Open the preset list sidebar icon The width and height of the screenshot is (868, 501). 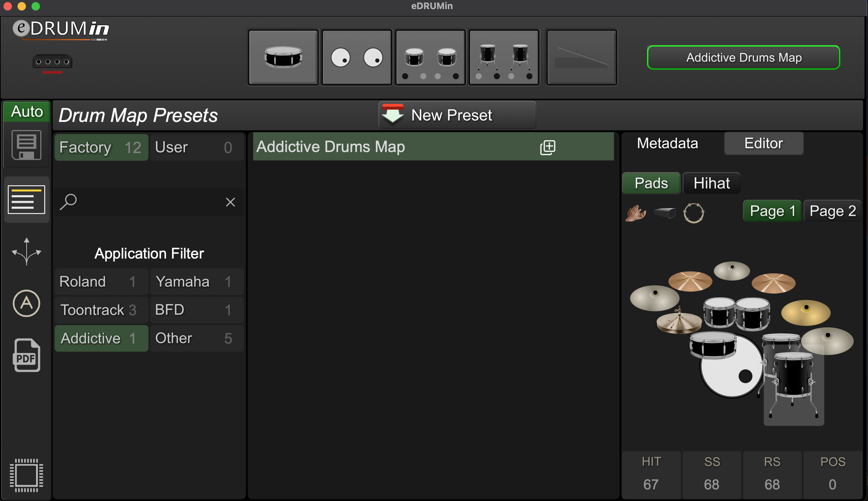coord(26,199)
